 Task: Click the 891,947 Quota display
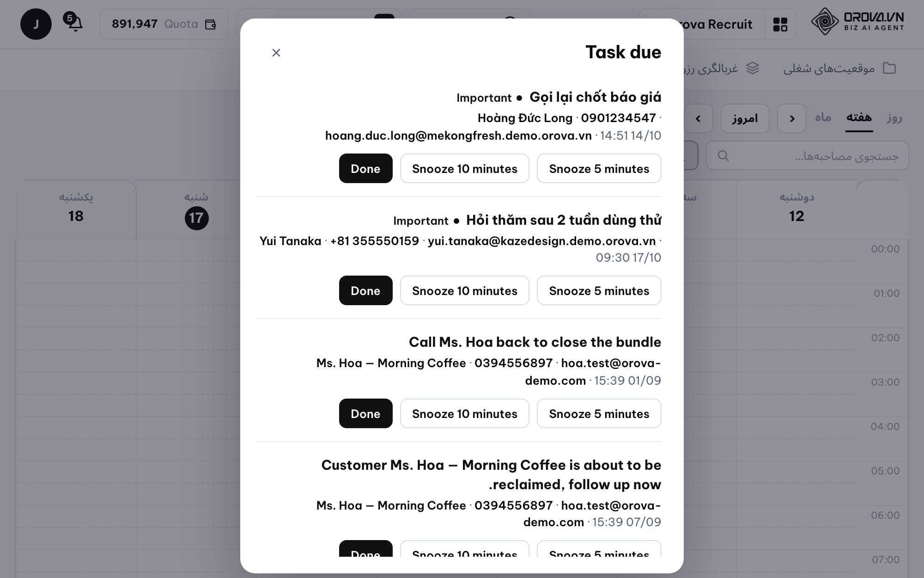pos(164,24)
